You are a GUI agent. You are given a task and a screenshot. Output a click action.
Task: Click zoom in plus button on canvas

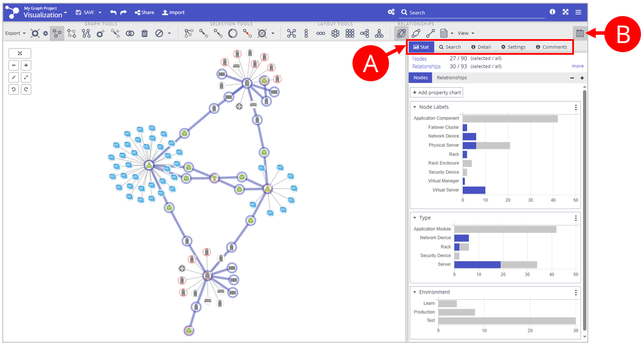point(26,66)
